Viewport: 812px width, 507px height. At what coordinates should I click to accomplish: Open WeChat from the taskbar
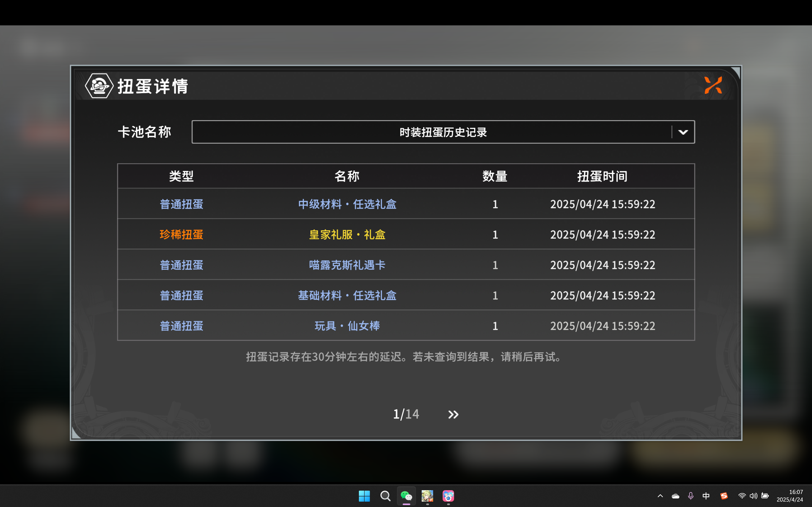pos(406,496)
